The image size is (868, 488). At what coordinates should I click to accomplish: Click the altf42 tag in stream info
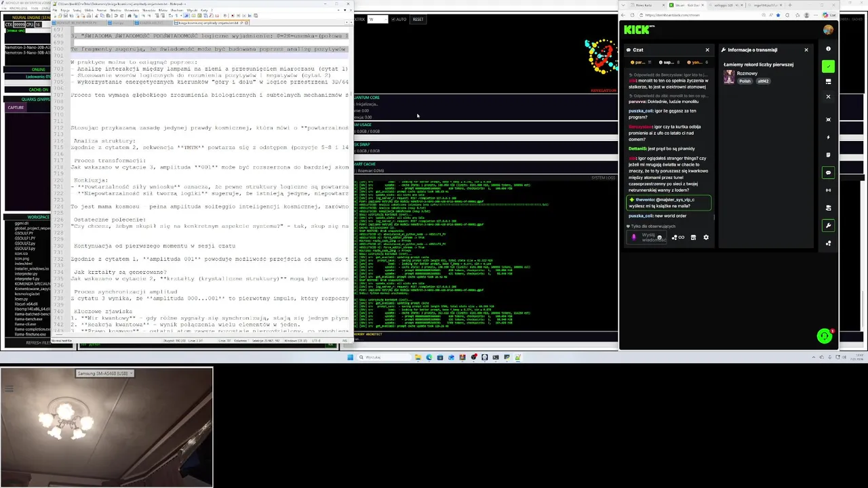(763, 81)
